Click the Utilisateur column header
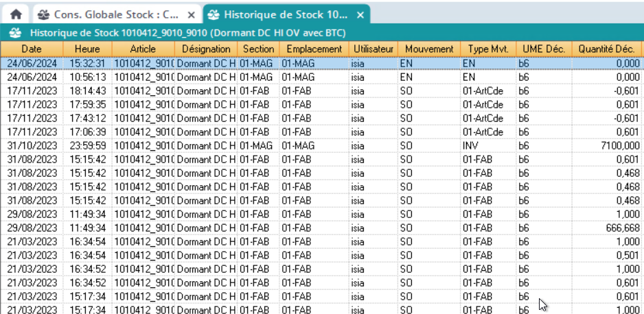The height and width of the screenshot is (314, 644). 373,49
